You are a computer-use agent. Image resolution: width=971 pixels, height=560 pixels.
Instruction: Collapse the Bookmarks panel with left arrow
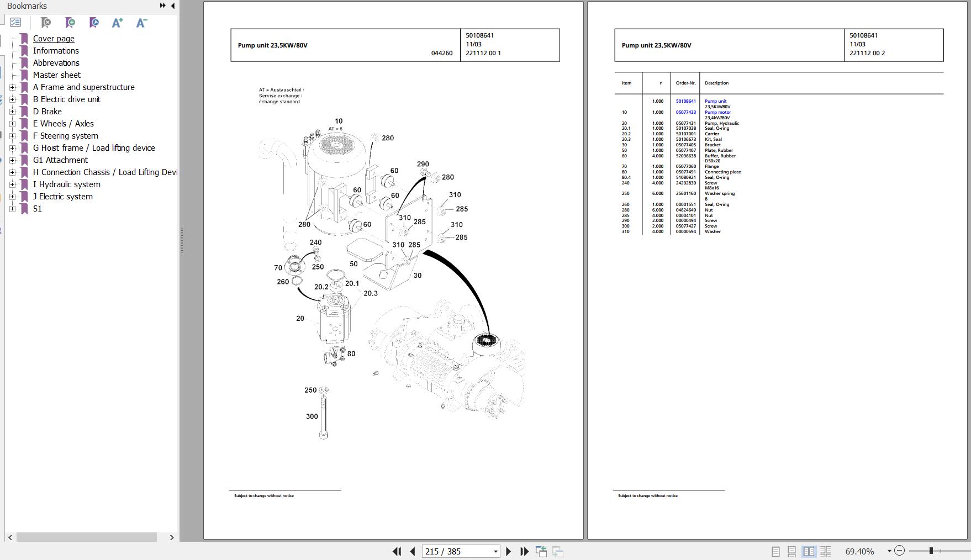(x=173, y=6)
